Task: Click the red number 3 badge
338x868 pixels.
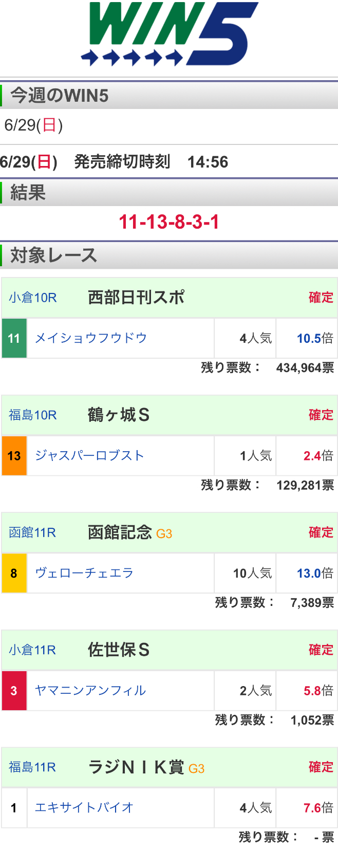Action: pos(14,690)
